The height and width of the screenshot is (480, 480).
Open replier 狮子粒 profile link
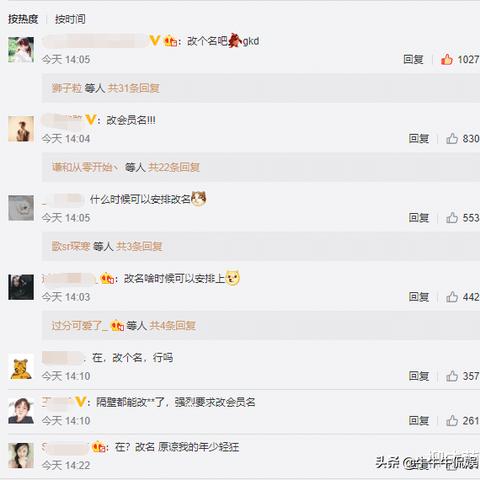[x=67, y=88]
